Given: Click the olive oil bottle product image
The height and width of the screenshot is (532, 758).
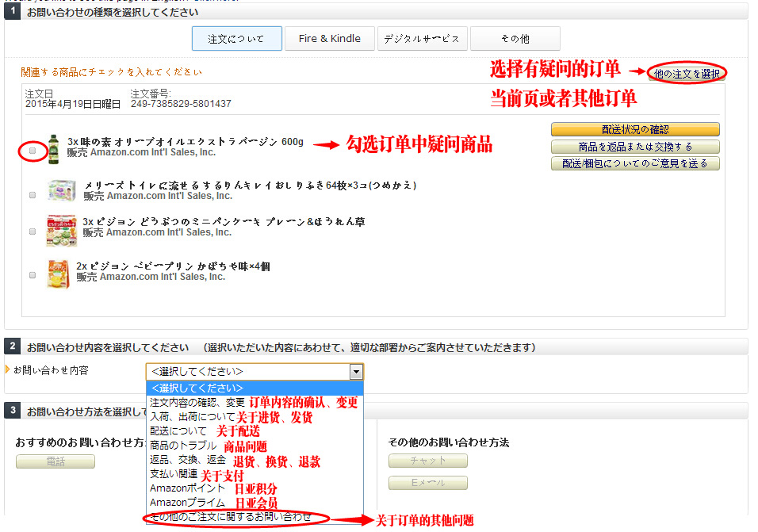Looking at the screenshot, I should [53, 148].
